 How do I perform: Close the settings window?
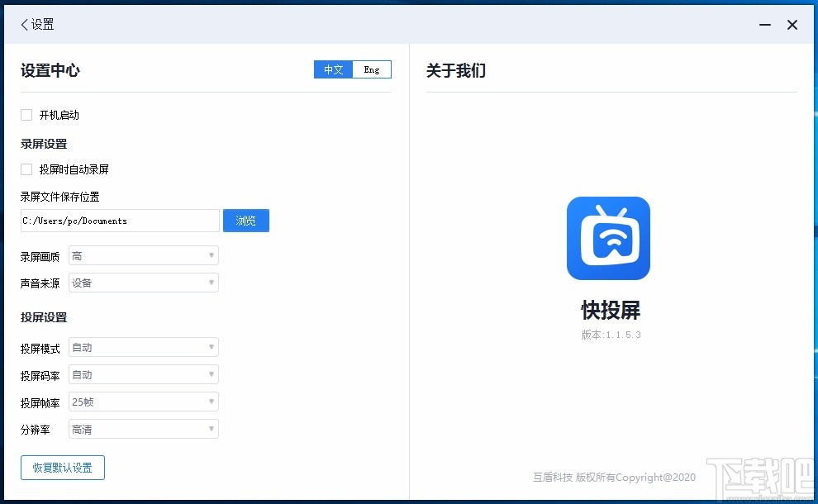pyautogui.click(x=792, y=25)
